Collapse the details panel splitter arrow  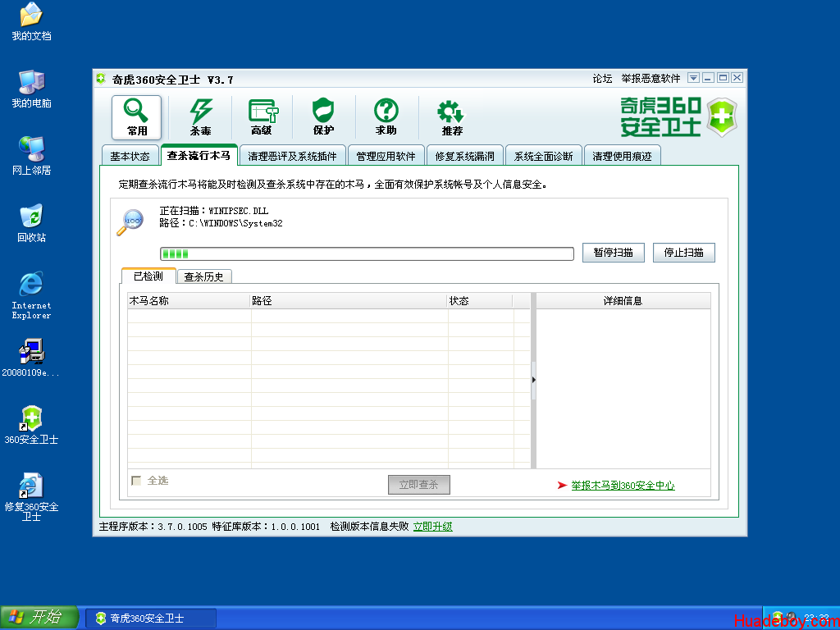[x=533, y=380]
